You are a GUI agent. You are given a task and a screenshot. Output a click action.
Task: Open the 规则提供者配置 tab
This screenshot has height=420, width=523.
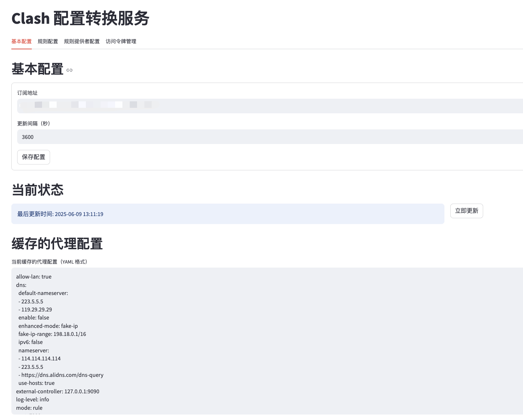(x=82, y=41)
